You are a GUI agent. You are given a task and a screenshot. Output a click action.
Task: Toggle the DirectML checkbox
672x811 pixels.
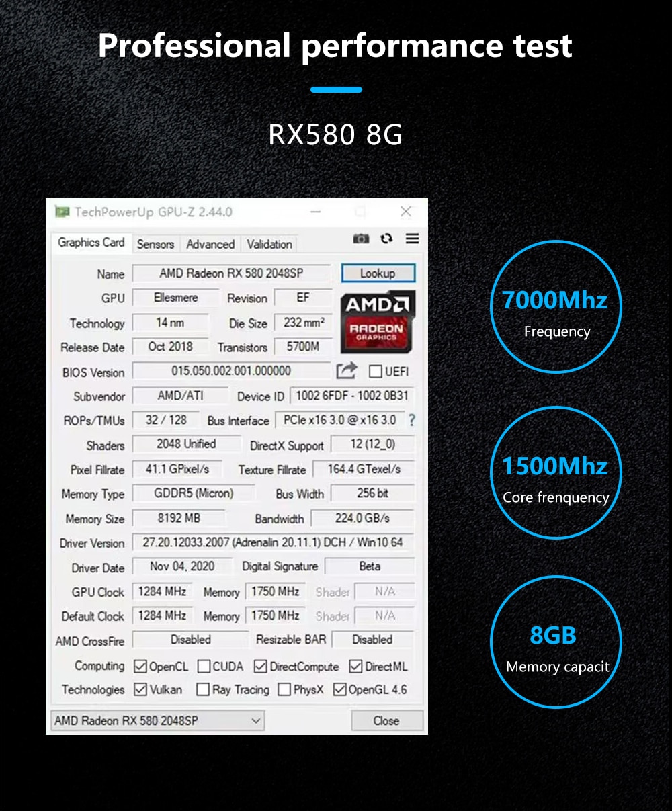356,667
